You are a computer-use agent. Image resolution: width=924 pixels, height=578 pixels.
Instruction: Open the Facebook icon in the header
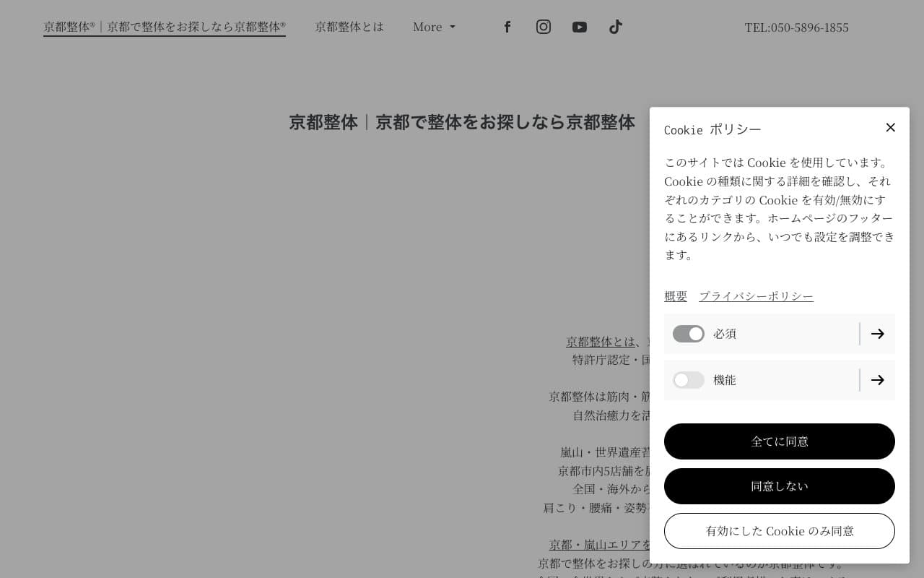coord(507,27)
